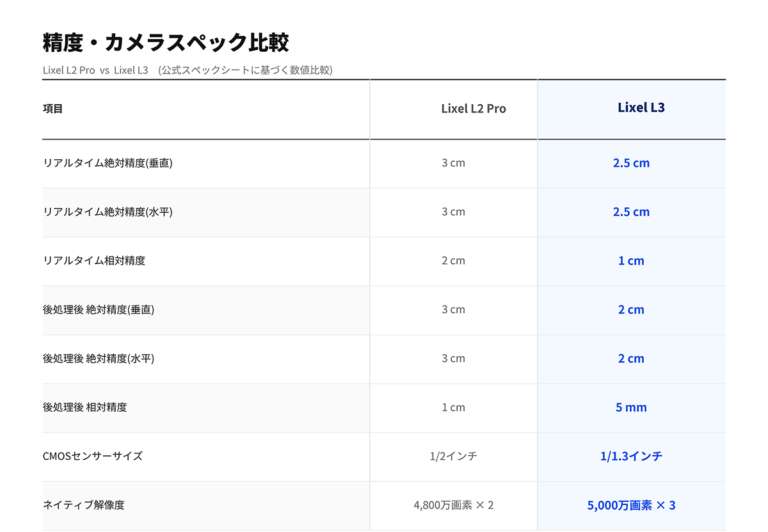Click row label CMOSセンサーサイズ
Viewport: 768px width, 532px height.
pyautogui.click(x=93, y=457)
